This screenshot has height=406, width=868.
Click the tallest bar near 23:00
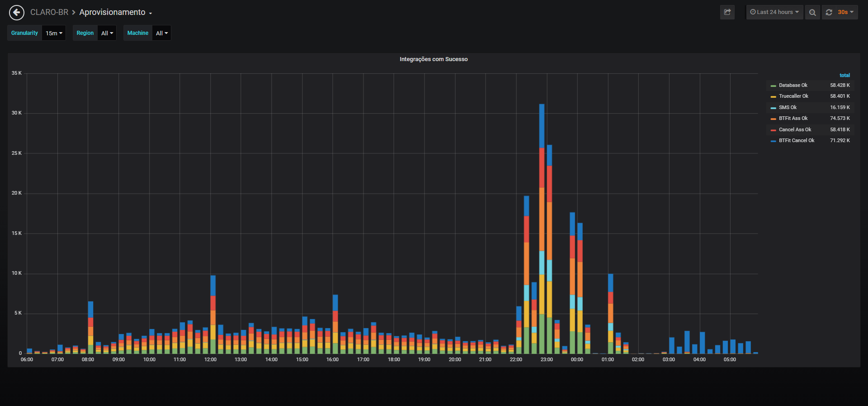(x=542, y=229)
